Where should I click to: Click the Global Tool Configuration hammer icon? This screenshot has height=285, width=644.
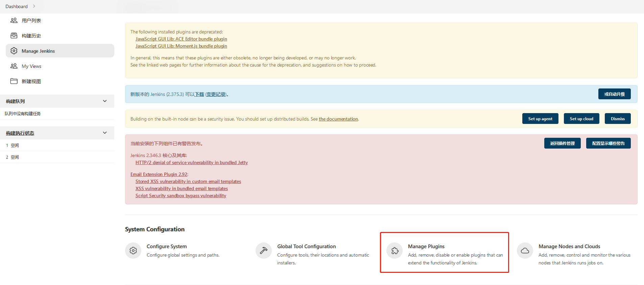[264, 251]
